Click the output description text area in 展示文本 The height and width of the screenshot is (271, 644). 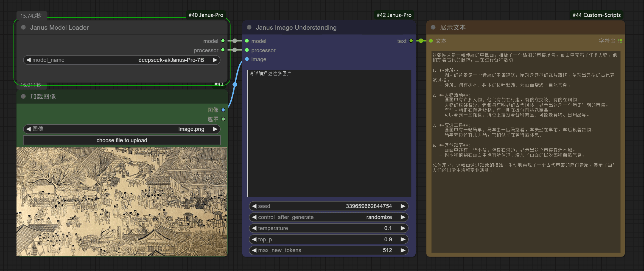tap(526, 152)
